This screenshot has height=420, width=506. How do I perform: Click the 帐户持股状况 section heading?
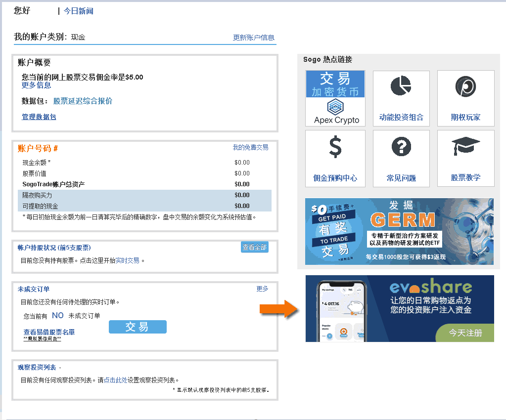pyautogui.click(x=54, y=248)
